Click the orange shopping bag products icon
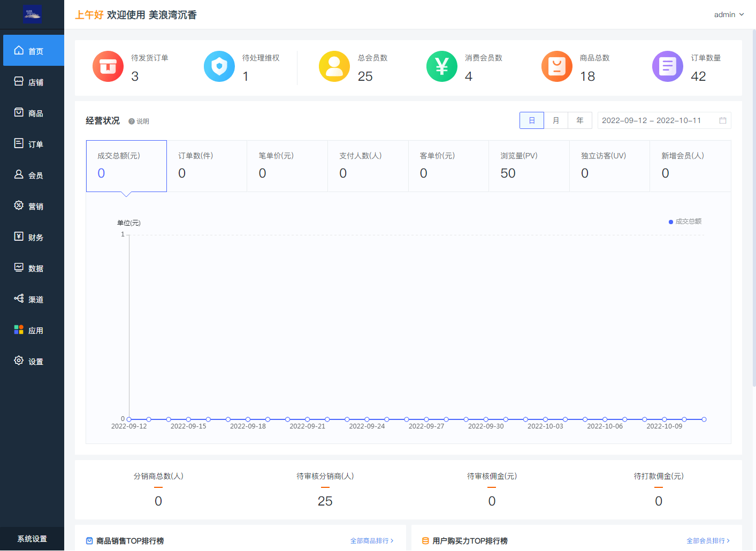The width and height of the screenshot is (756, 551). (x=557, y=66)
